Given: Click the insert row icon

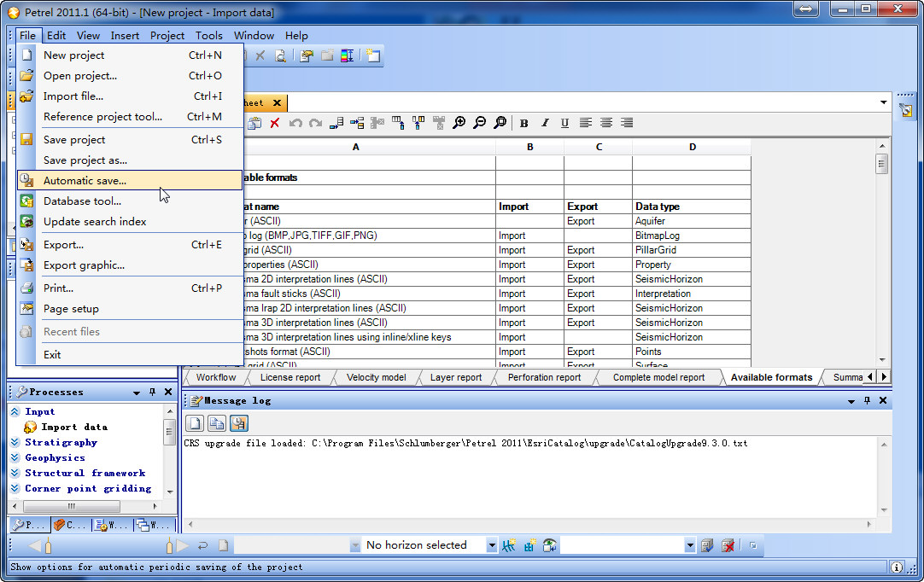Looking at the screenshot, I should pyautogui.click(x=357, y=123).
